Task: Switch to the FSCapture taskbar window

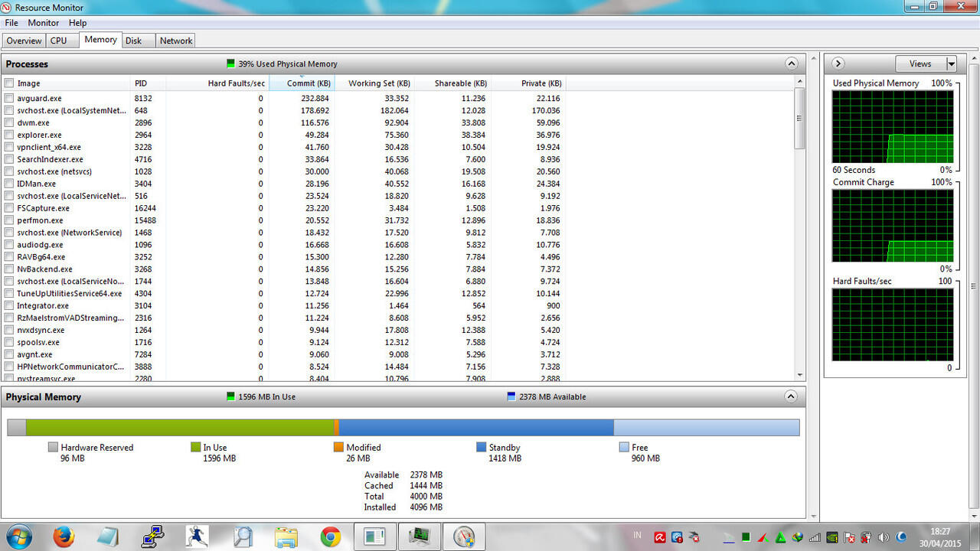Action: click(x=375, y=536)
